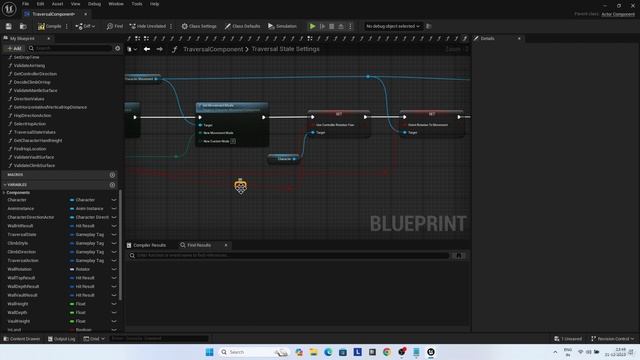
Task: Open the Content Drawer
Action: [x=22, y=339]
